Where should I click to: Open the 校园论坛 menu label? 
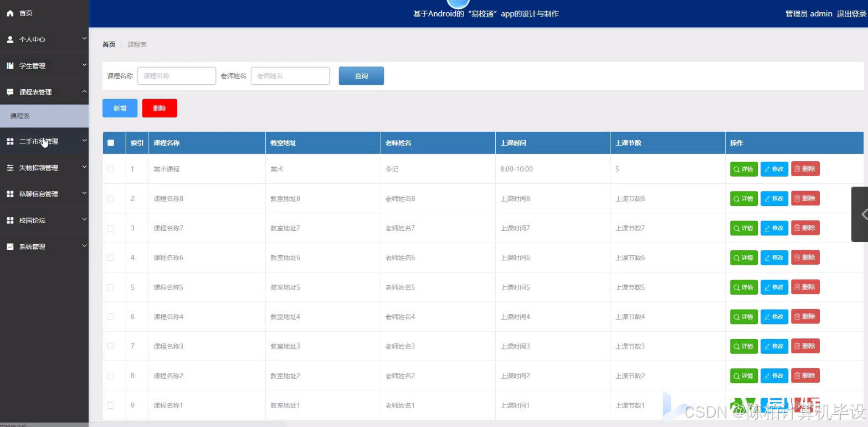[32, 220]
